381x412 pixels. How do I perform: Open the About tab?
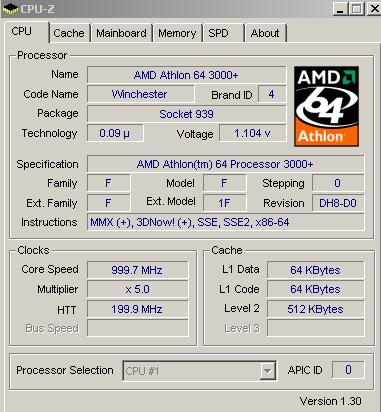(265, 33)
